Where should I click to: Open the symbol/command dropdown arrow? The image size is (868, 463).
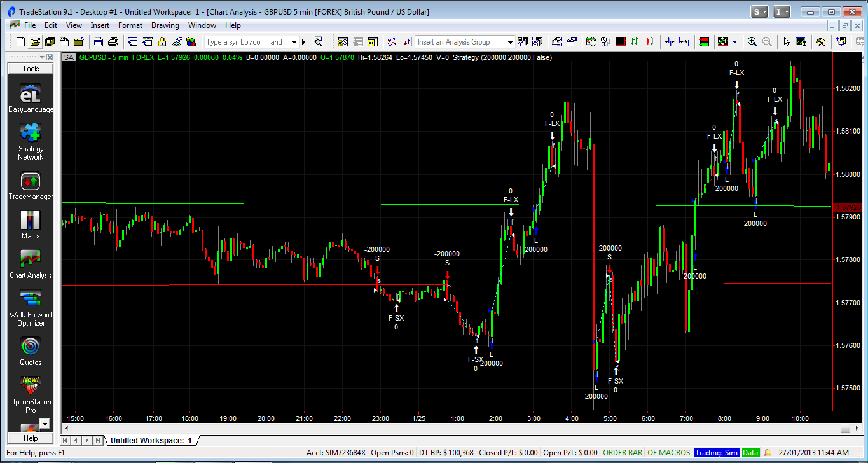coord(294,42)
